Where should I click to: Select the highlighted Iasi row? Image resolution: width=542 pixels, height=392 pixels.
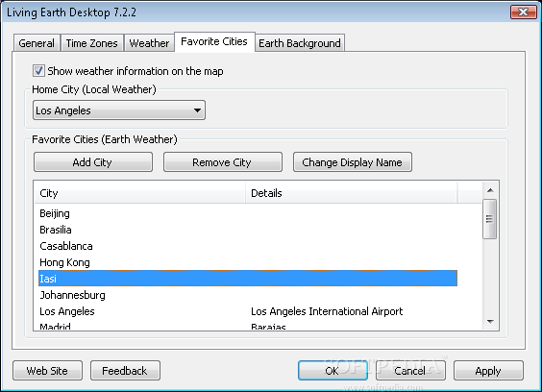pos(248,279)
